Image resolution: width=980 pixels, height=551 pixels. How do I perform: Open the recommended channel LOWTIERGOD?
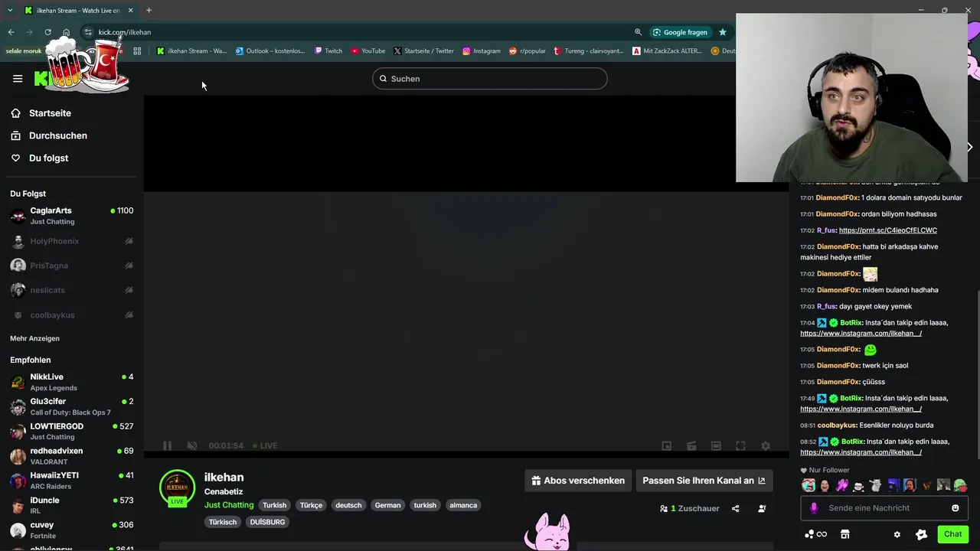(72, 431)
